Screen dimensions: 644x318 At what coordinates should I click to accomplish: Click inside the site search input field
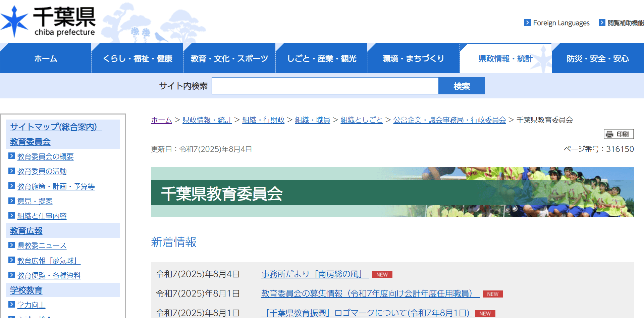(x=325, y=86)
